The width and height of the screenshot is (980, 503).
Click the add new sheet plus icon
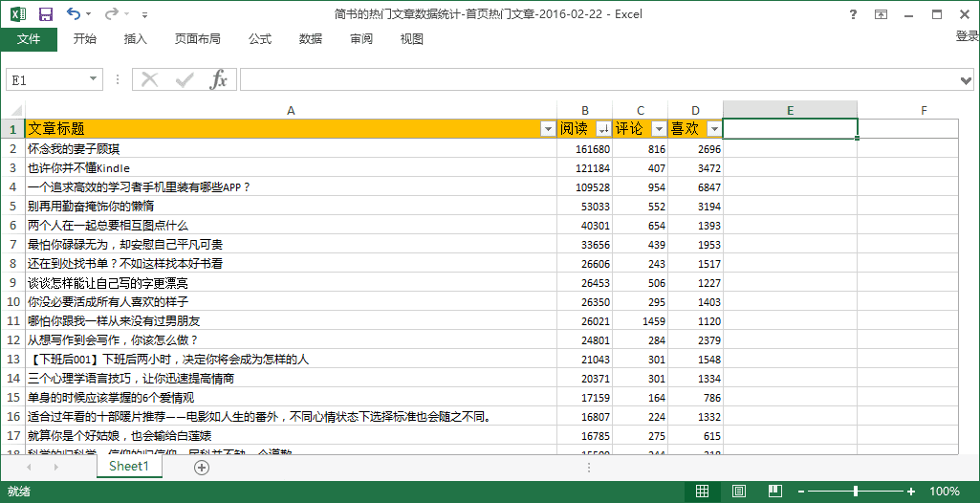[201, 467]
